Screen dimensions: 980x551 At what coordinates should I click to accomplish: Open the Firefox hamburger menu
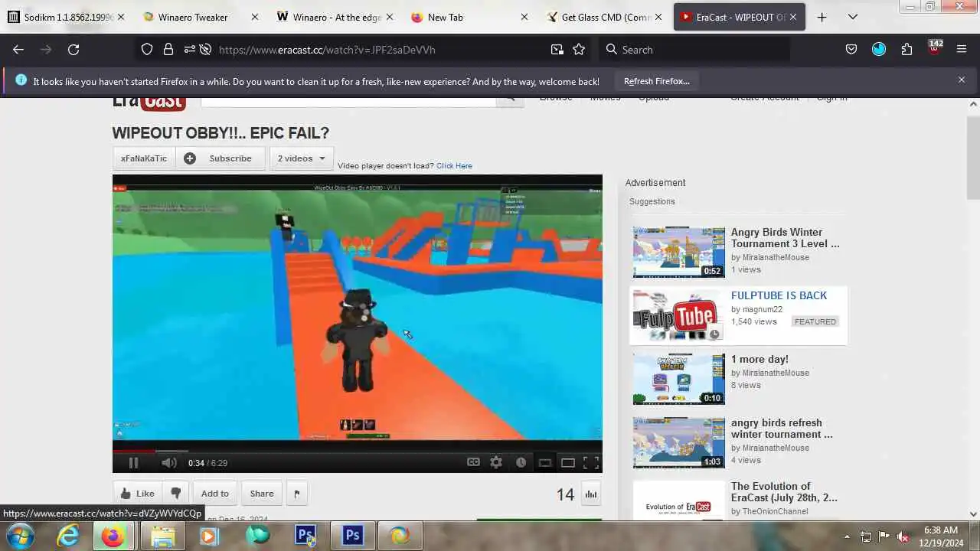pos(962,49)
